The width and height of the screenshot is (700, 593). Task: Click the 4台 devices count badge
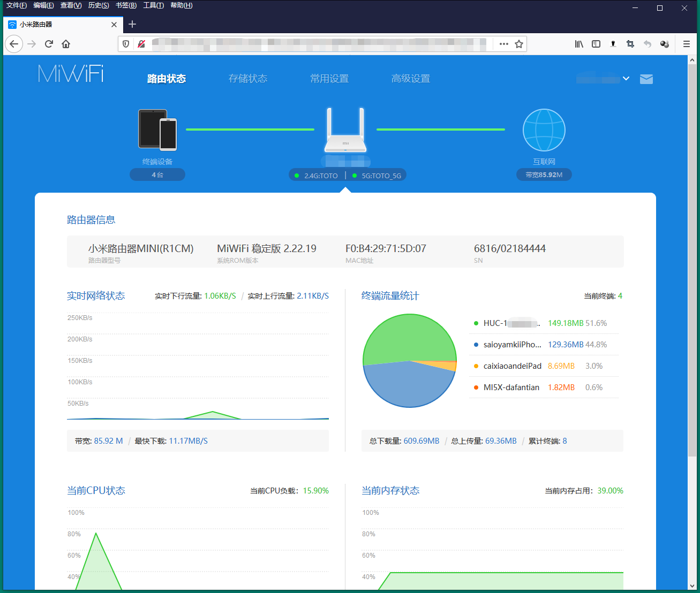click(x=157, y=174)
